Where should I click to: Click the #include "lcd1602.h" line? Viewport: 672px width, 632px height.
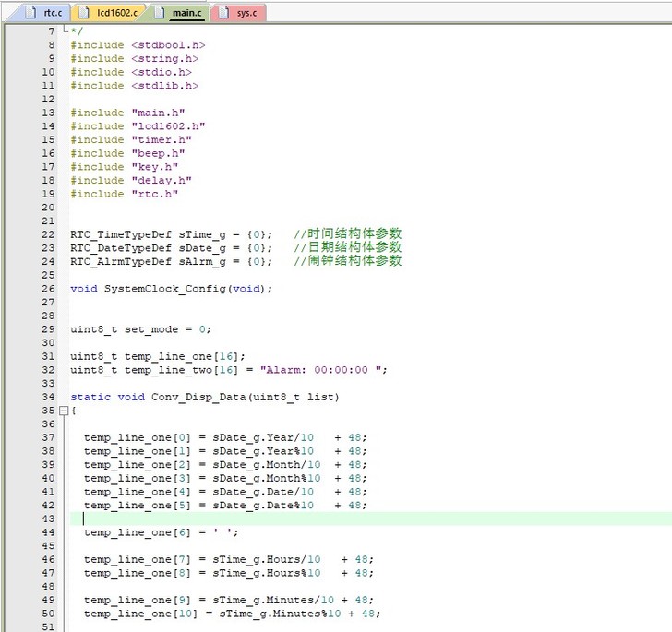point(138,126)
